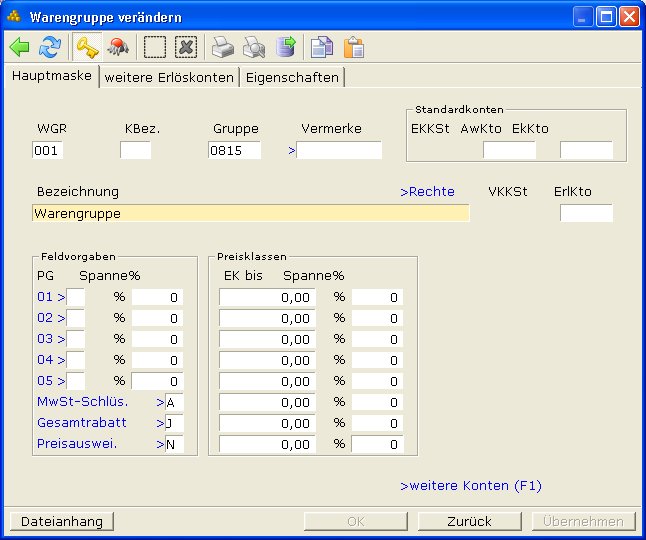The image size is (646, 540).
Task: Click the dashed-square icon with X
Action: pos(185,47)
